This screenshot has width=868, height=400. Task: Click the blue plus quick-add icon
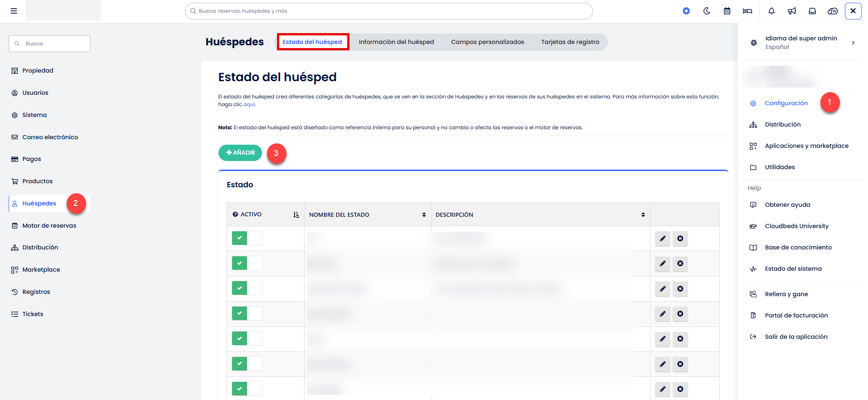(686, 11)
